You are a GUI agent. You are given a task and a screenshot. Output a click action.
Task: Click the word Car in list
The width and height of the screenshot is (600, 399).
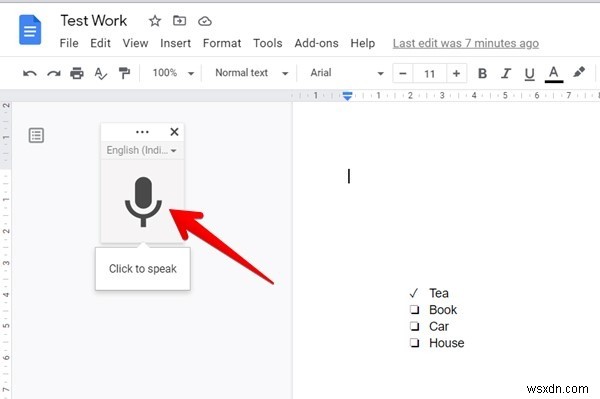click(439, 326)
